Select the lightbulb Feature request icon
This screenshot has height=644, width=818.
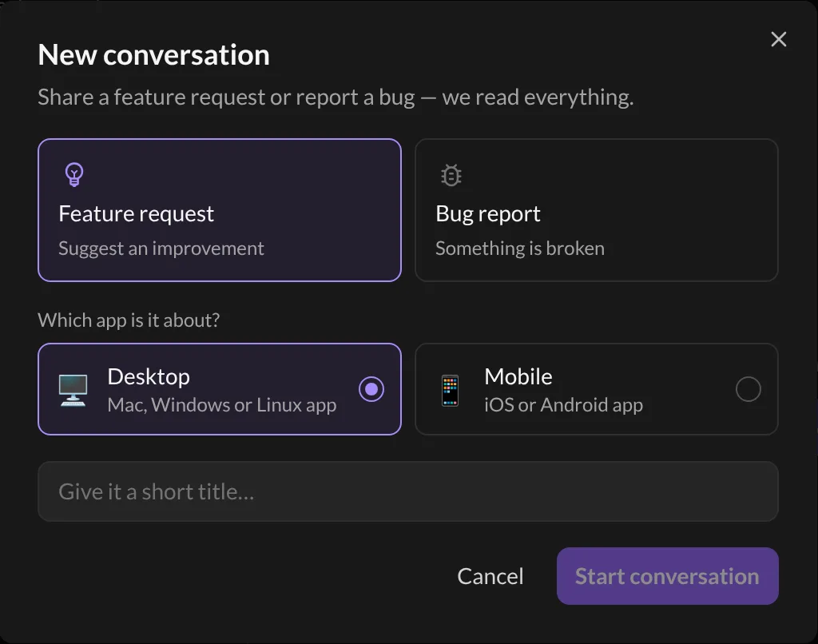point(74,174)
